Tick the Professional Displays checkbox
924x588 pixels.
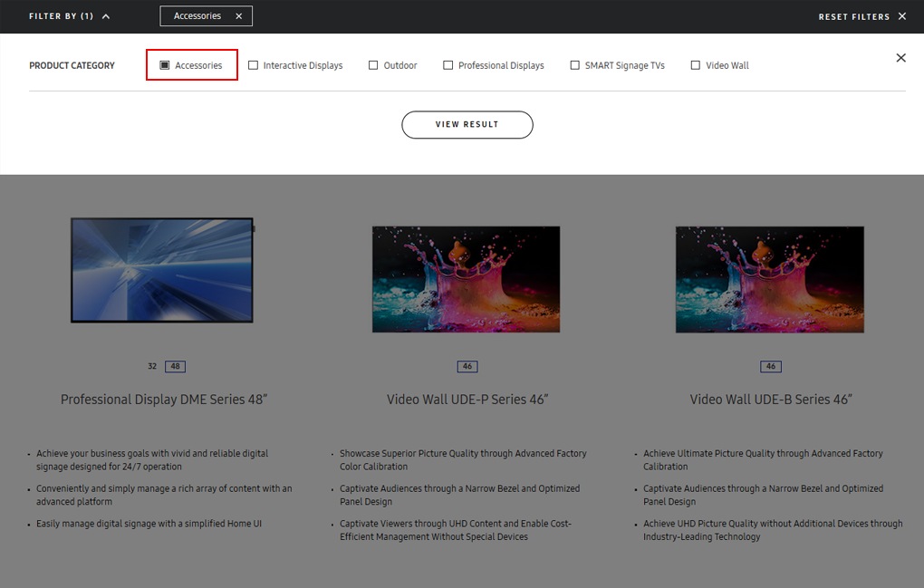pyautogui.click(x=448, y=65)
